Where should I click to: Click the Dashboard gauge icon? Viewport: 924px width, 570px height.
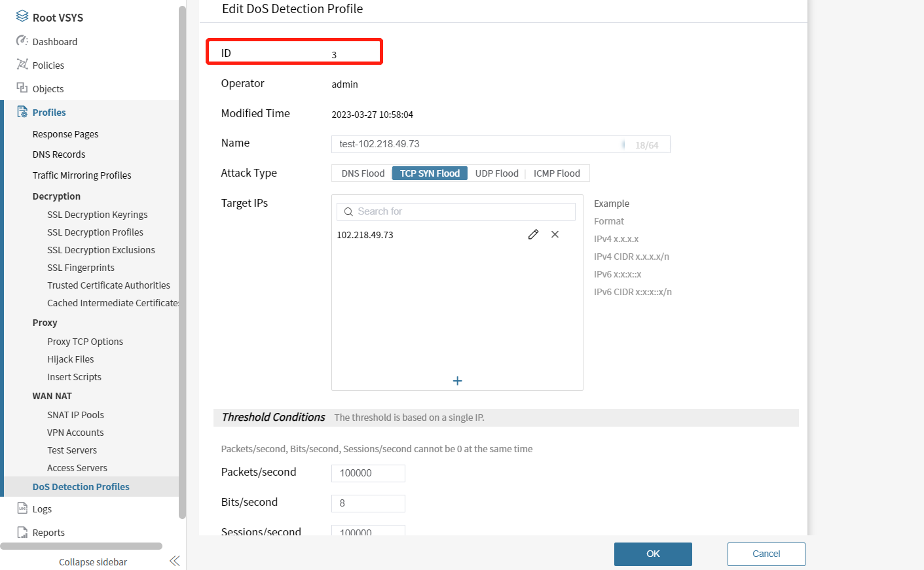coord(22,41)
